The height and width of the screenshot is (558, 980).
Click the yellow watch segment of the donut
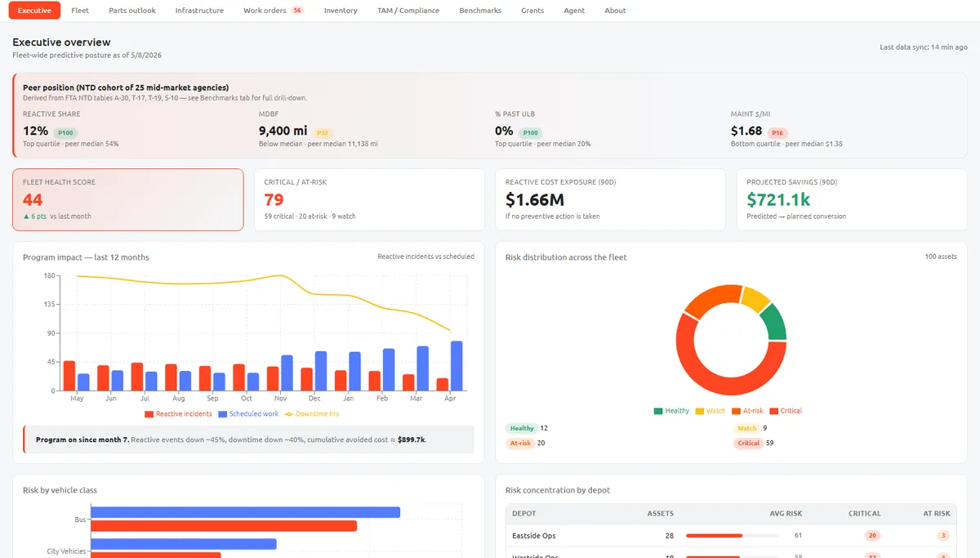[x=755, y=298]
